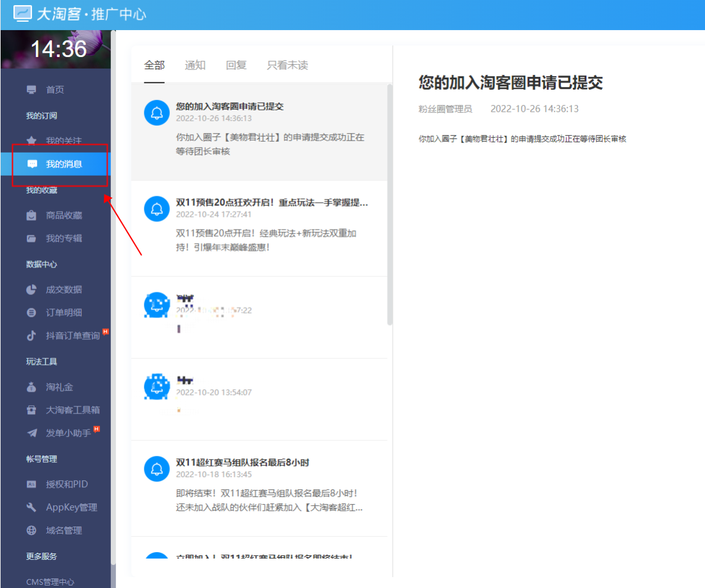Click the money bag icon for 淘礼金
Viewport: 705px width, 588px height.
tap(31, 387)
